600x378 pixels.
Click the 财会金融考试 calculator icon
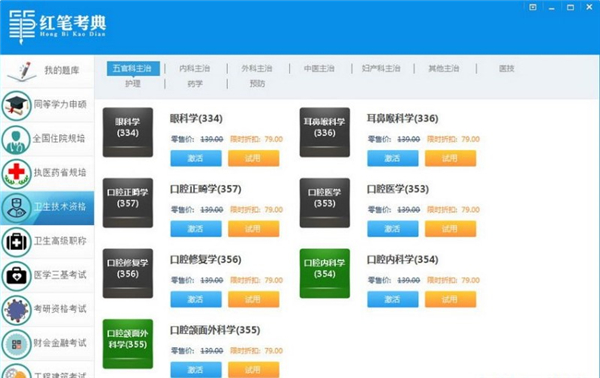tap(16, 344)
